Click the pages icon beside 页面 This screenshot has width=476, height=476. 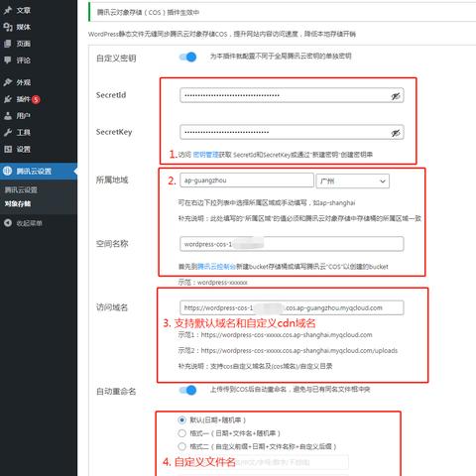pyautogui.click(x=8, y=44)
